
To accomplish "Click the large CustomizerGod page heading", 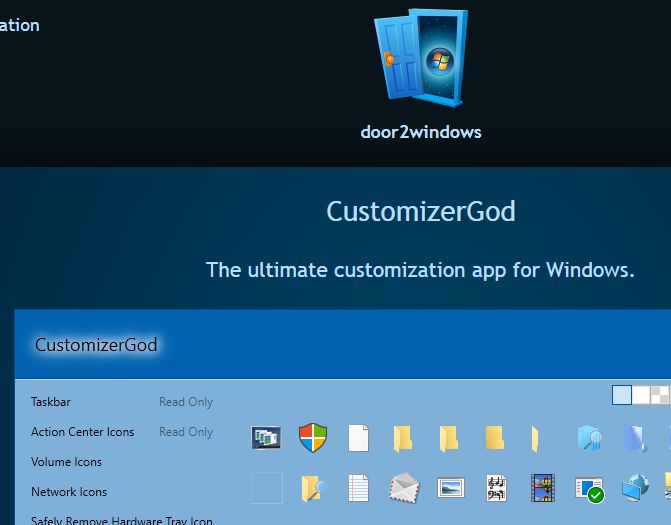I will pyautogui.click(x=421, y=211).
